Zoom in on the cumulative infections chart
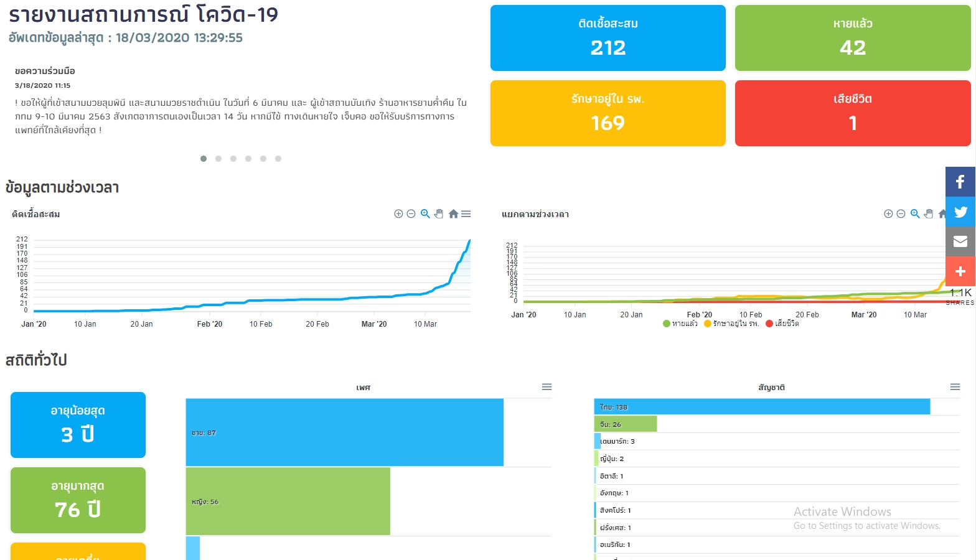The image size is (976, 560). [398, 214]
